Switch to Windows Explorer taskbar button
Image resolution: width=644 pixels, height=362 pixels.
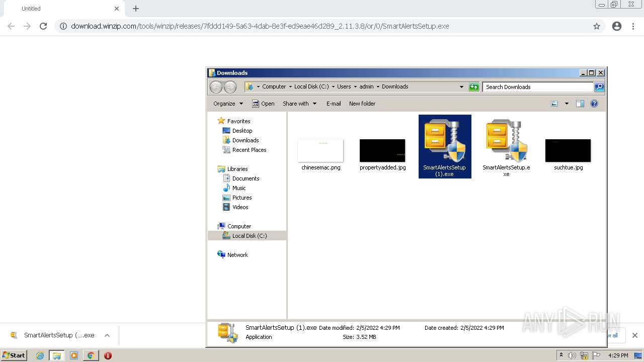57,355
